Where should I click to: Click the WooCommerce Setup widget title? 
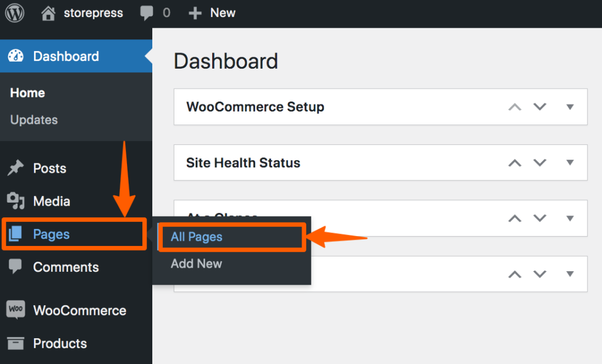(x=255, y=107)
